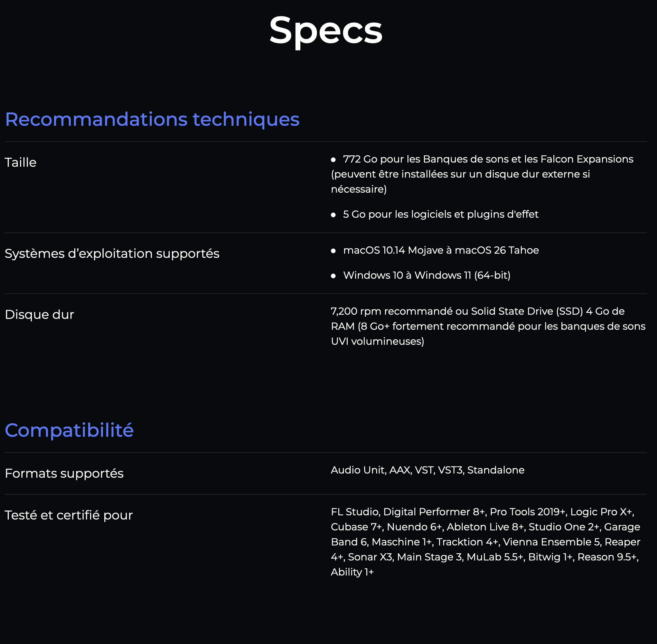
Task: Click the Taille row label
Action: click(21, 162)
